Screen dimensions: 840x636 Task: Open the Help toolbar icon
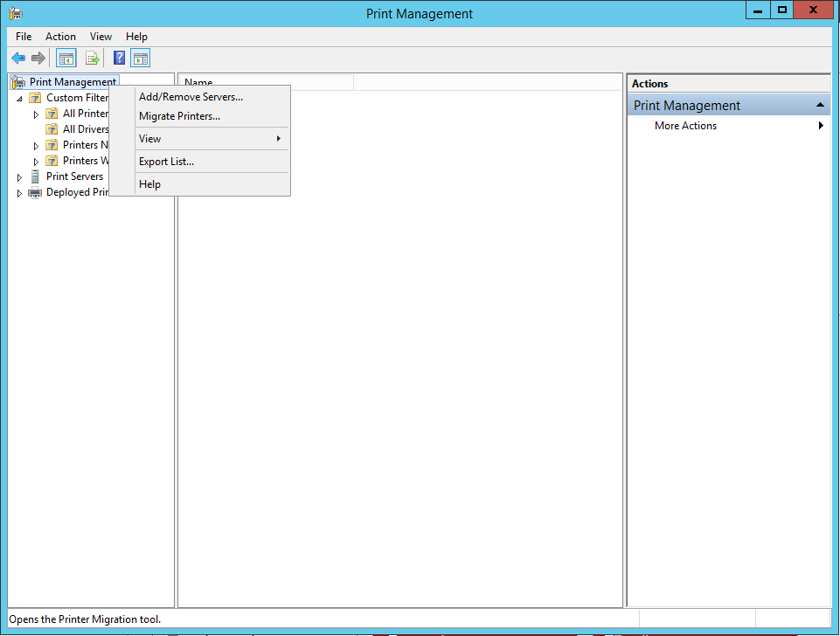tap(119, 58)
